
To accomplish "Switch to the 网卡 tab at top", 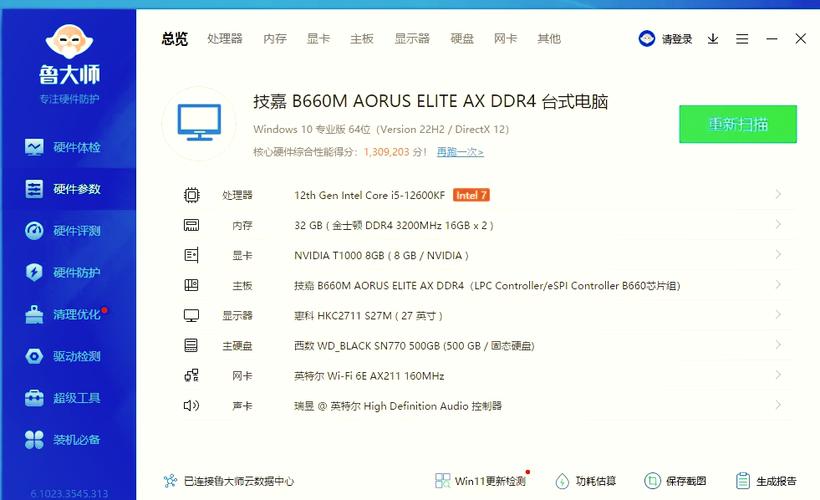I will click(506, 39).
